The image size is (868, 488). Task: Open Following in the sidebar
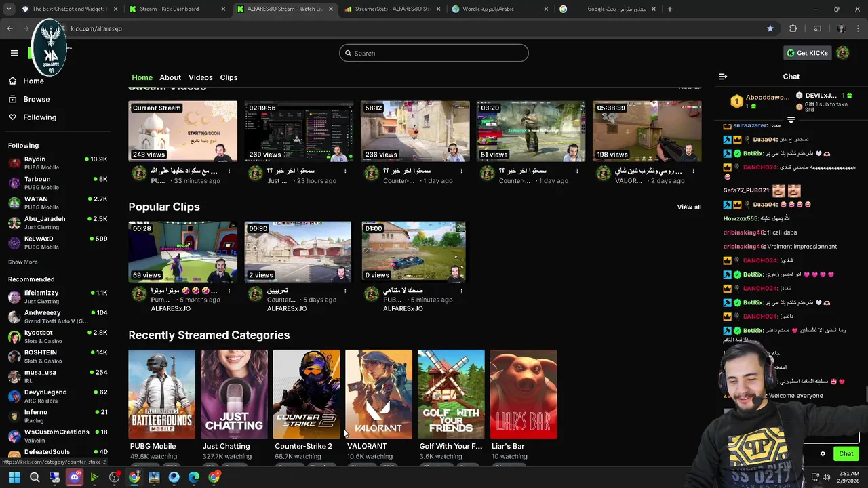coord(39,117)
